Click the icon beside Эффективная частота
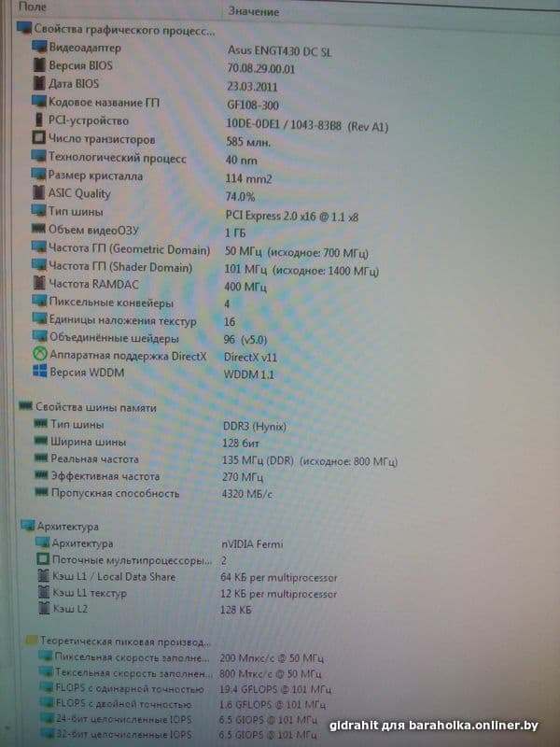 42,475
